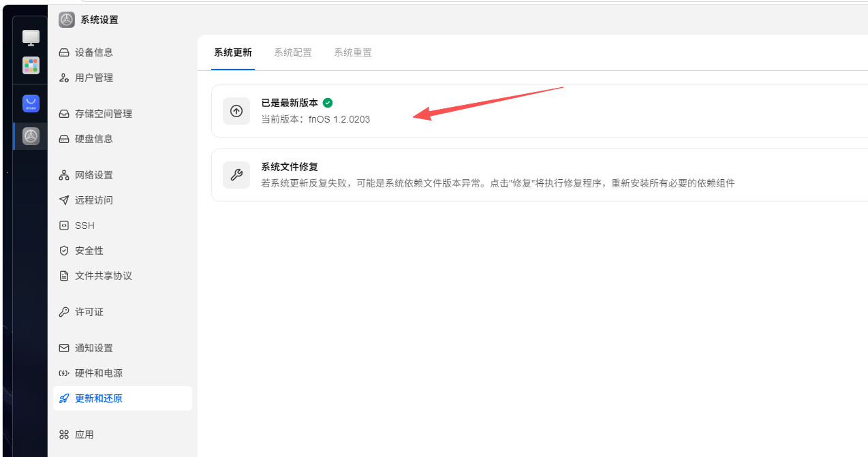Click the 存储空间管理 storage icon
This screenshot has height=457, width=868.
(64, 114)
